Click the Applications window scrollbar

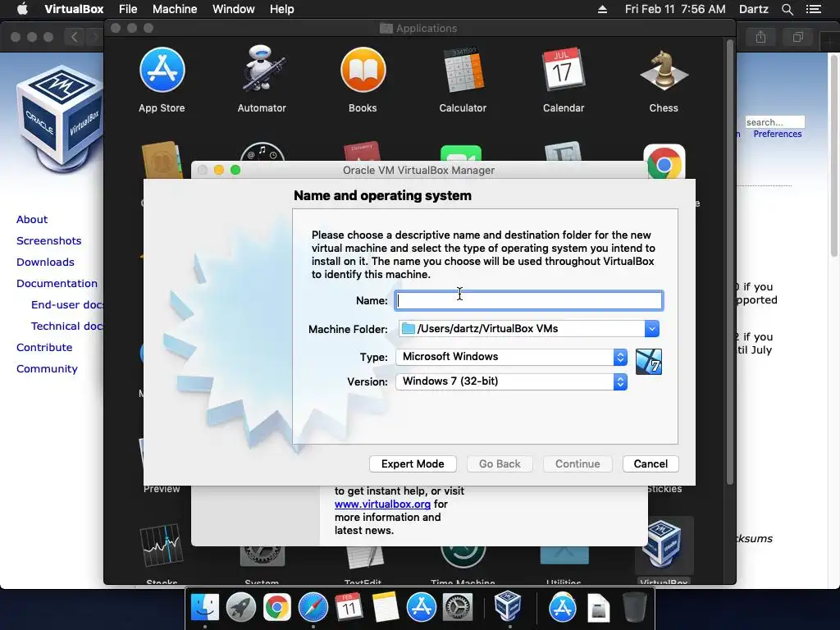729,262
